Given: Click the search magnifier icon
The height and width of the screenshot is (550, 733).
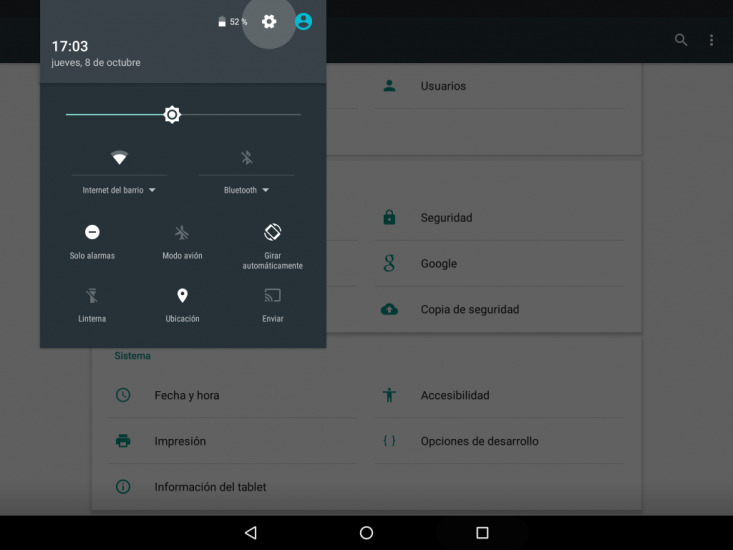Looking at the screenshot, I should pyautogui.click(x=681, y=40).
